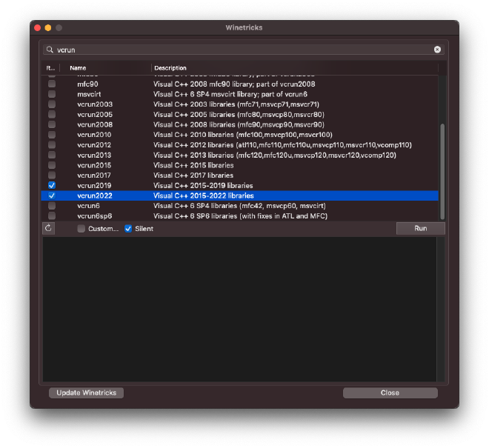Click Update Winetricks button
The width and height of the screenshot is (489, 448).
pyautogui.click(x=86, y=392)
